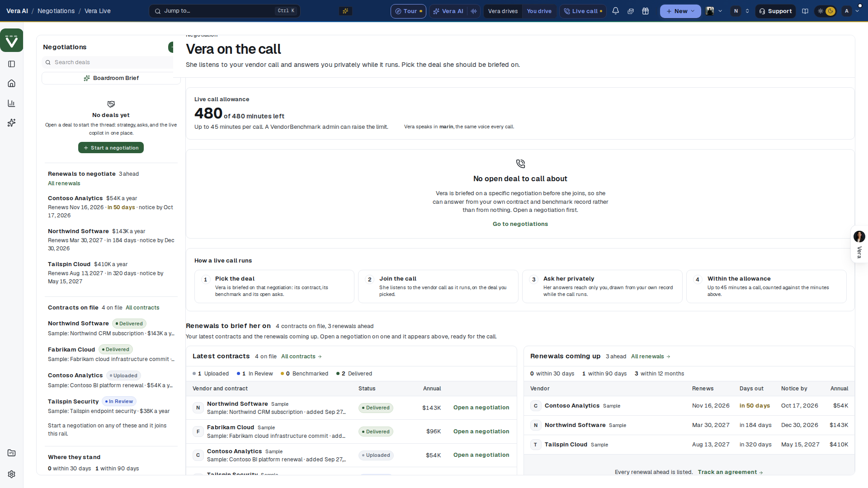The image size is (868, 488).
Task: Toggle the sidebar panel icon
Action: coord(12,64)
